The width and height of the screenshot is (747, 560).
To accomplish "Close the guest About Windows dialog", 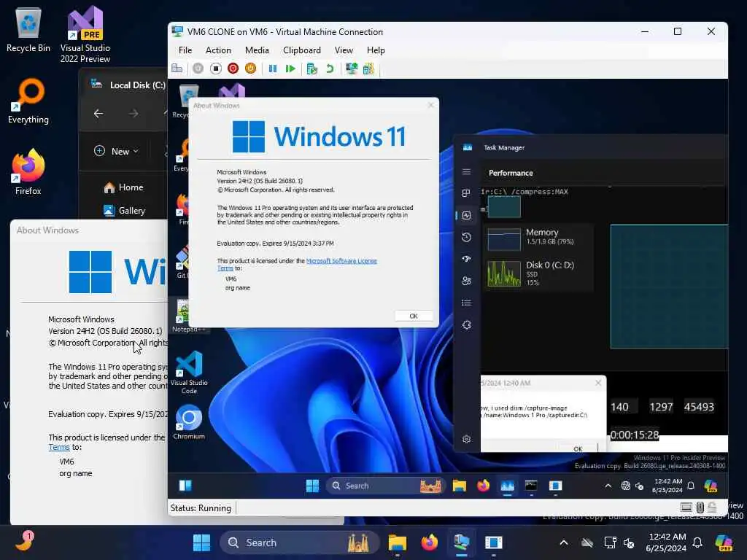I will [x=430, y=105].
